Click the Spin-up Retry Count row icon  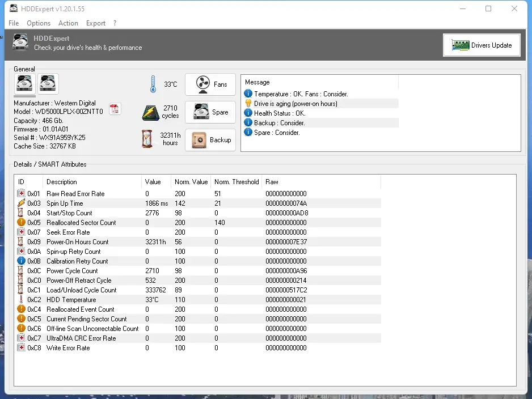point(21,251)
